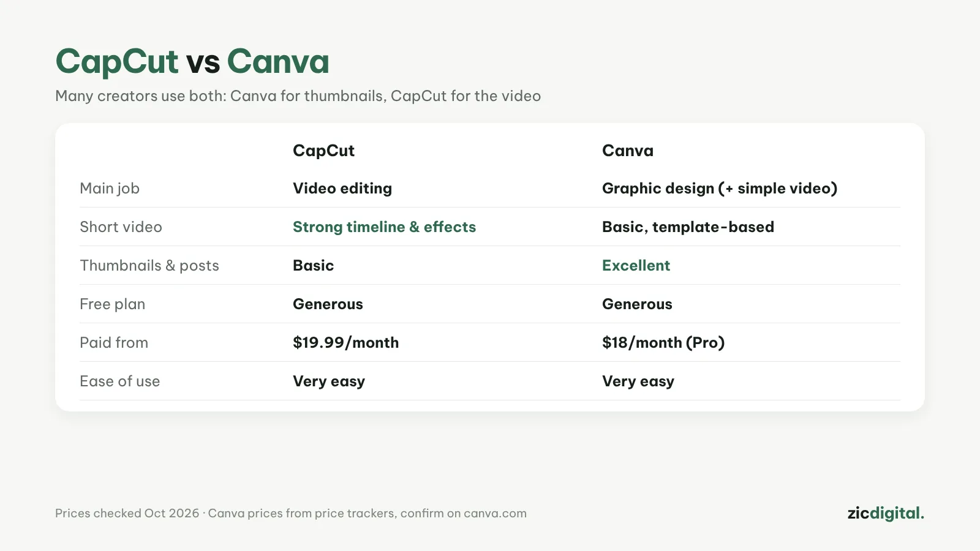The image size is (980, 551).
Task: Click CapCut's 'Basic' cell in Thumbnails row
Action: click(x=313, y=266)
